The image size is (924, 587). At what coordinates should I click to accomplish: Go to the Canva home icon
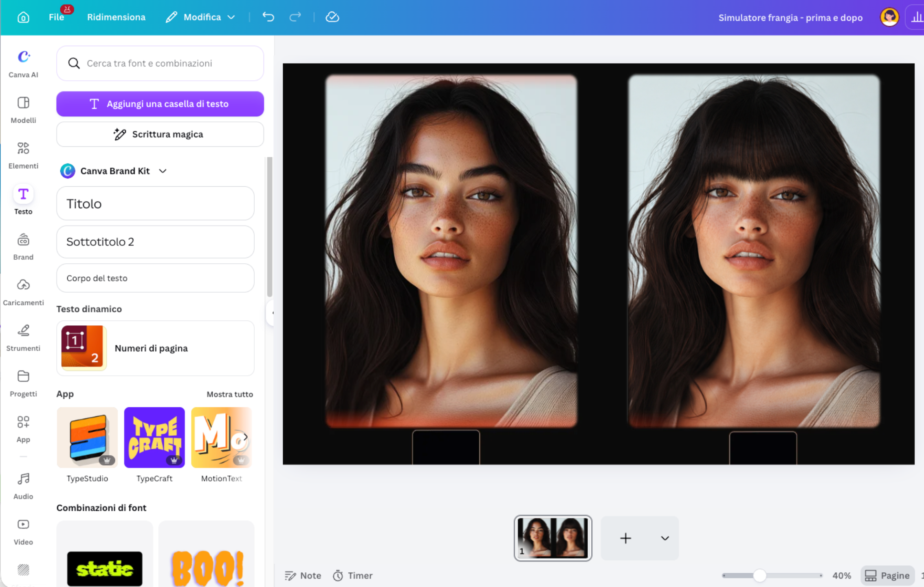(23, 17)
